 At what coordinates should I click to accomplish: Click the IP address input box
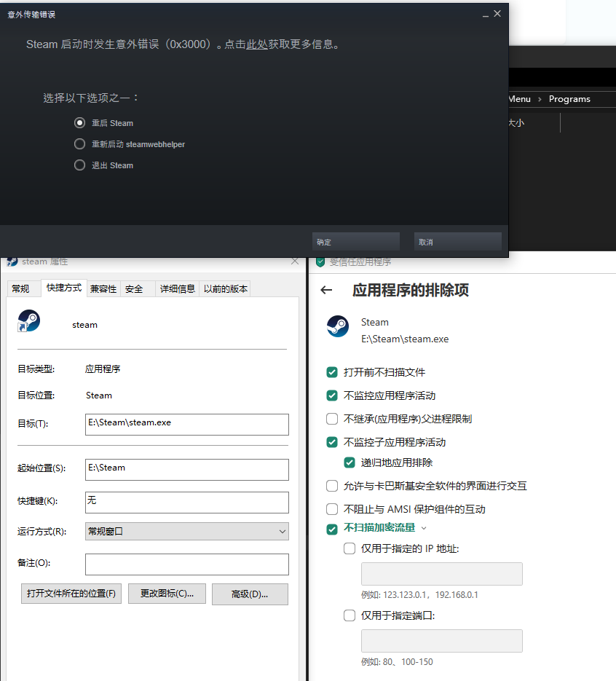(x=442, y=574)
